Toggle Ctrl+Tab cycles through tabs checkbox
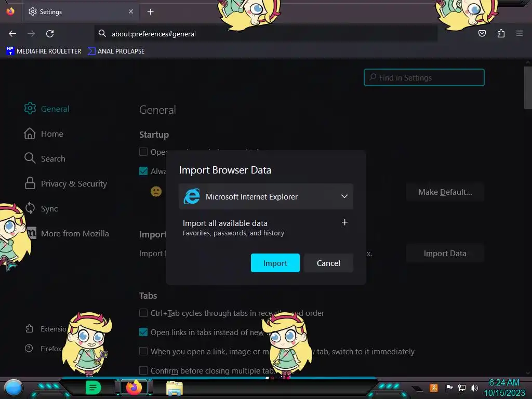This screenshot has width=532, height=399. pos(143,313)
